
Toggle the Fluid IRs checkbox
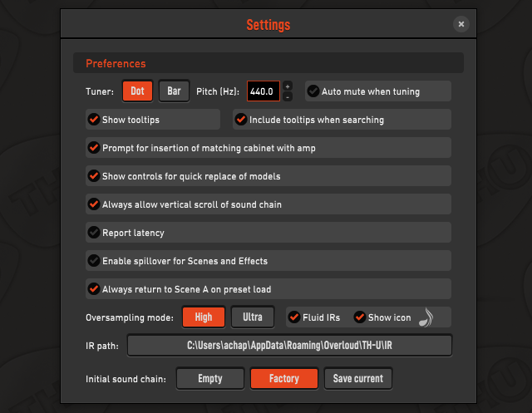tap(294, 317)
